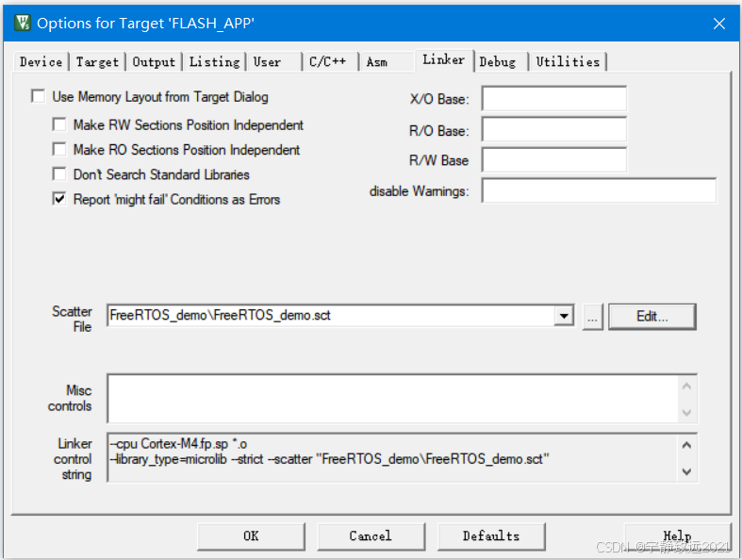Click the X/O Base input field
The width and height of the screenshot is (742, 560).
click(x=554, y=98)
